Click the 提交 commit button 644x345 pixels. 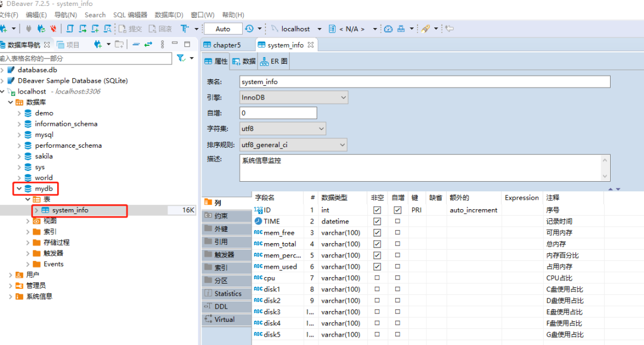coord(130,29)
